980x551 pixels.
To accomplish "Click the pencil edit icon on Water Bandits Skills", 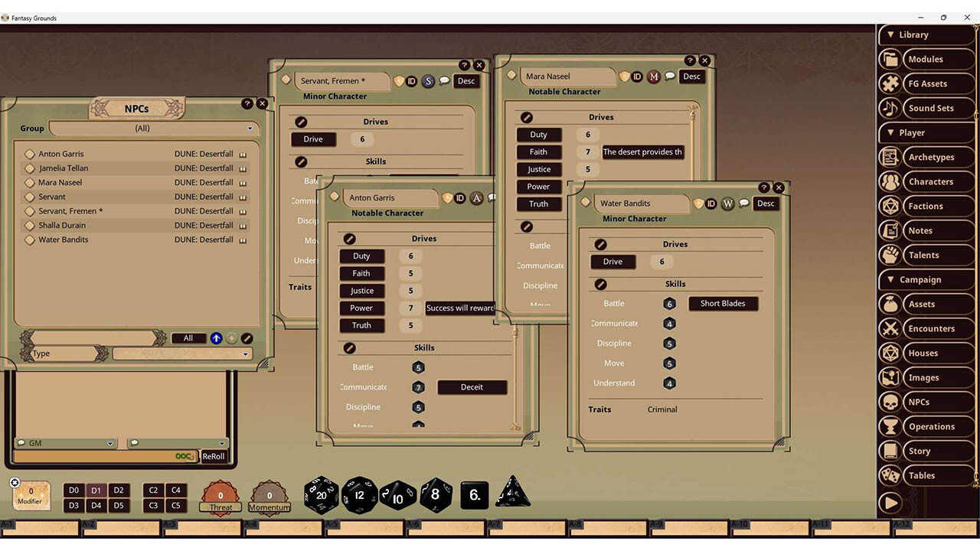I will [x=599, y=284].
